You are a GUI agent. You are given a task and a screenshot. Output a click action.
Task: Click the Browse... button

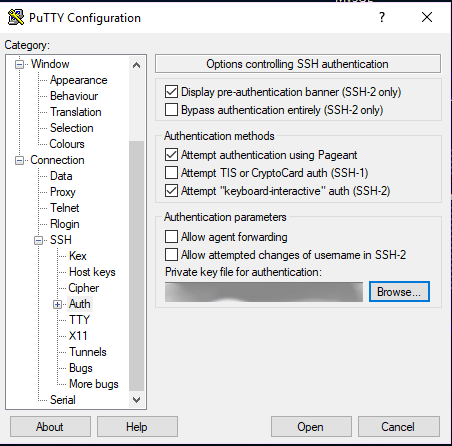(x=399, y=292)
